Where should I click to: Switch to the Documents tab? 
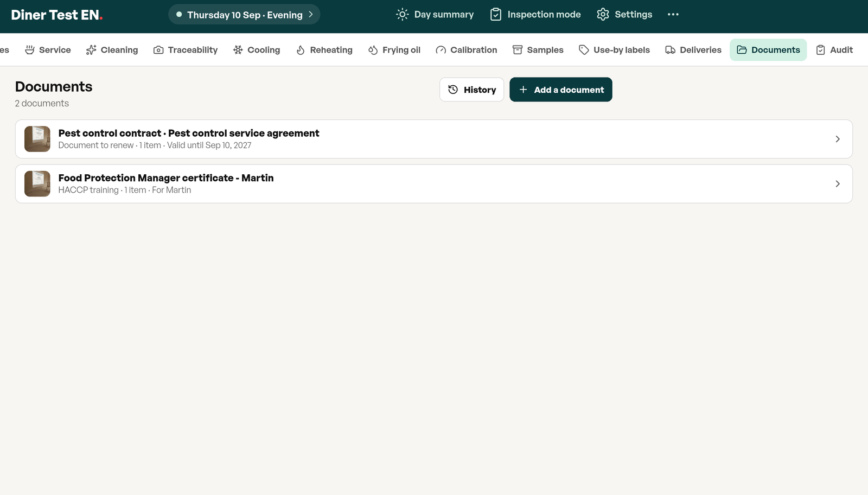click(x=768, y=50)
